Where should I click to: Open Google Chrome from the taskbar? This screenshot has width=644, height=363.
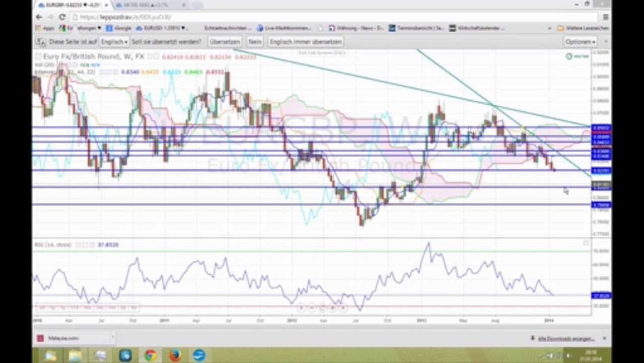[x=150, y=355]
